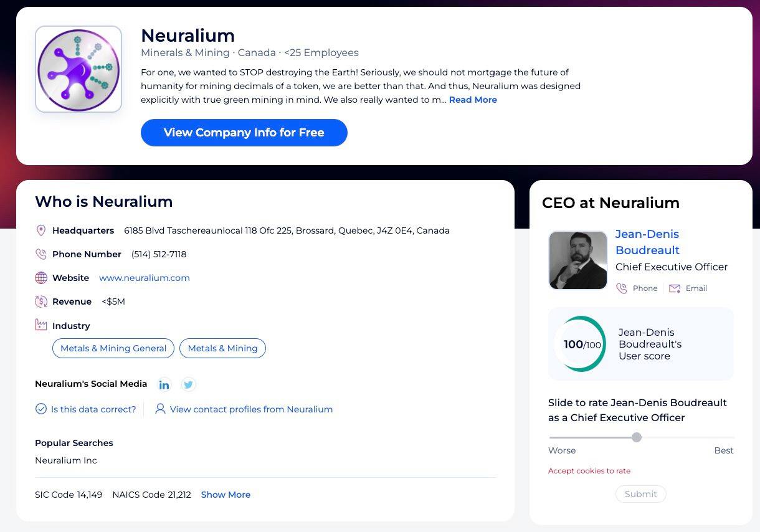Click the industry factory chart icon
Image resolution: width=760 pixels, height=532 pixels.
tap(41, 325)
